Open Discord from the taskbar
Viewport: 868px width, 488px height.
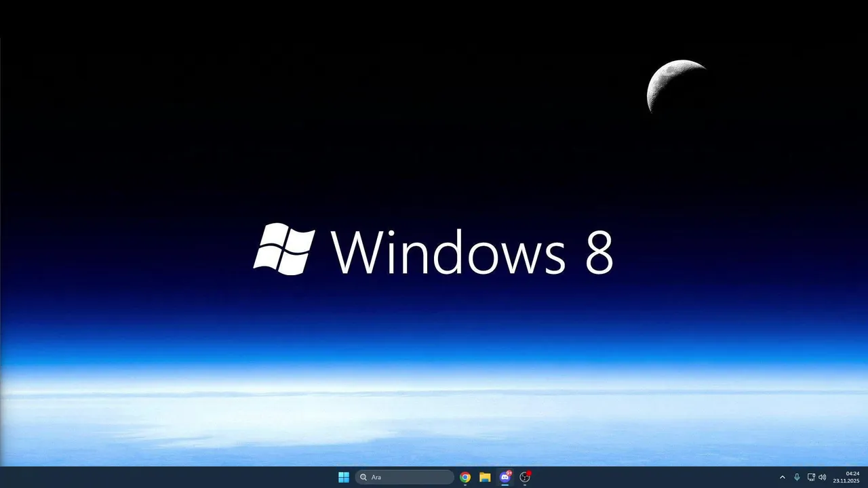coord(505,477)
